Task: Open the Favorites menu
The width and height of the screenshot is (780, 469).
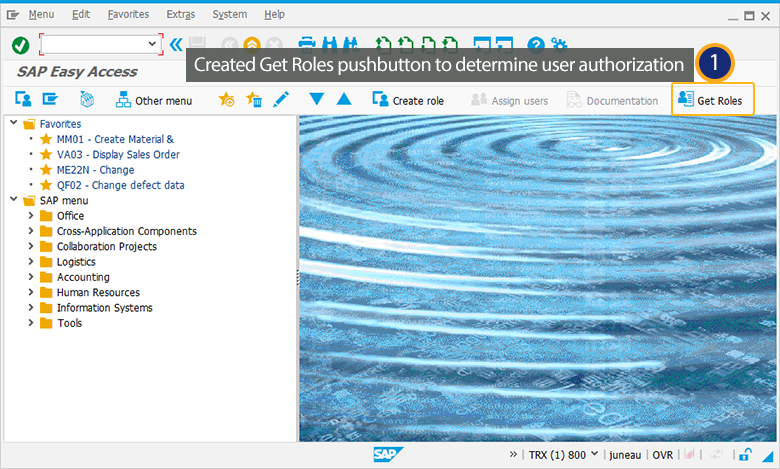Action: 128,14
